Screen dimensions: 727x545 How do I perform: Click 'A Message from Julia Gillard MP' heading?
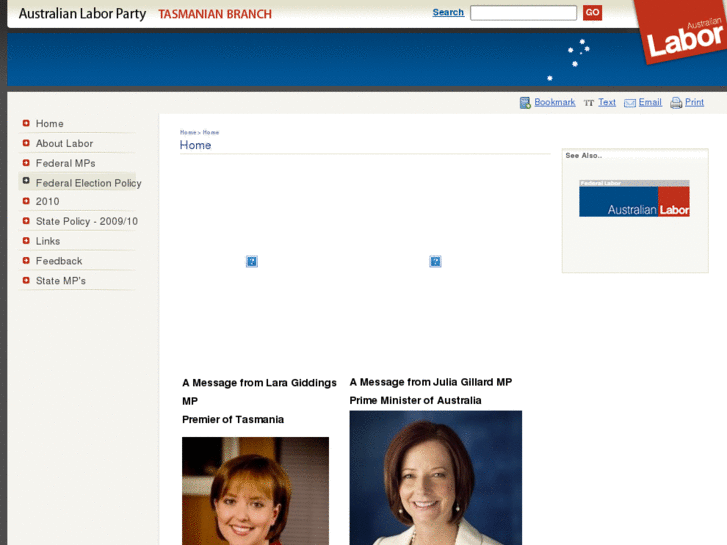click(x=431, y=382)
